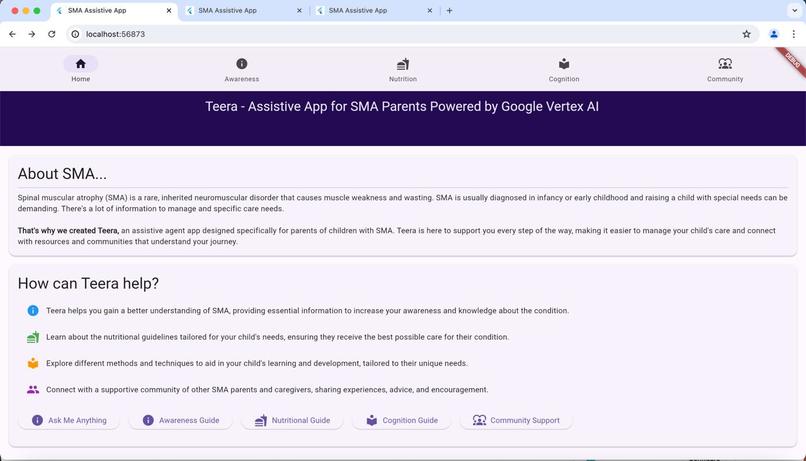
Task: Open a new browser tab with plus
Action: pos(449,10)
